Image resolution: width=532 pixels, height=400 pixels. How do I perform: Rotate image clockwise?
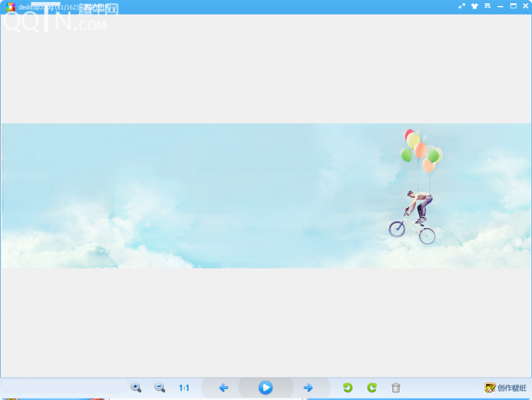pos(372,387)
